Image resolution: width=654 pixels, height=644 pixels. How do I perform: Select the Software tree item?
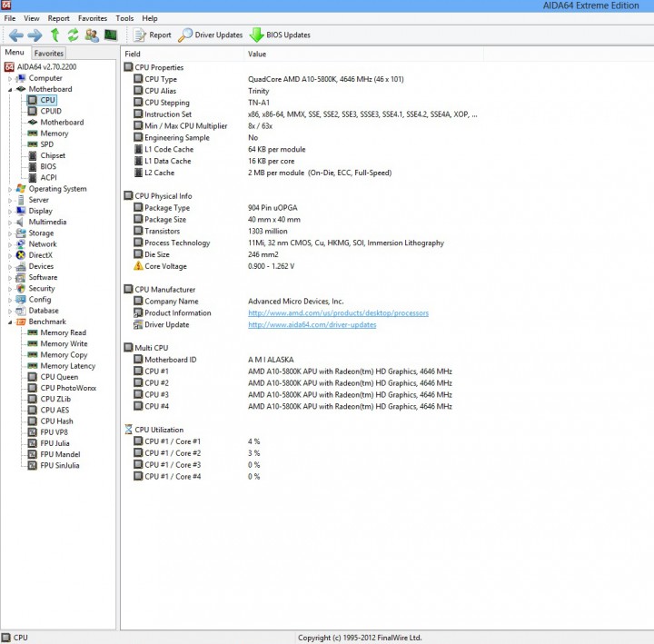(36, 277)
